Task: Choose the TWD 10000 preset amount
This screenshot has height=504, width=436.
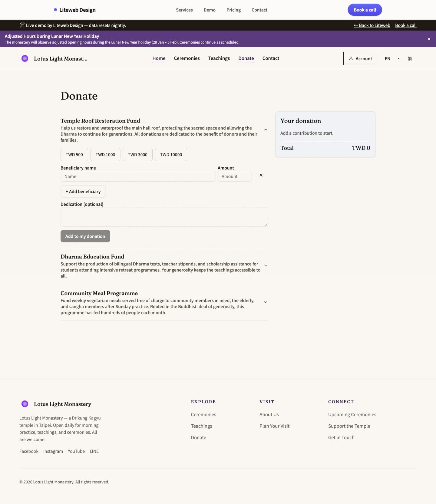Action: [171, 154]
